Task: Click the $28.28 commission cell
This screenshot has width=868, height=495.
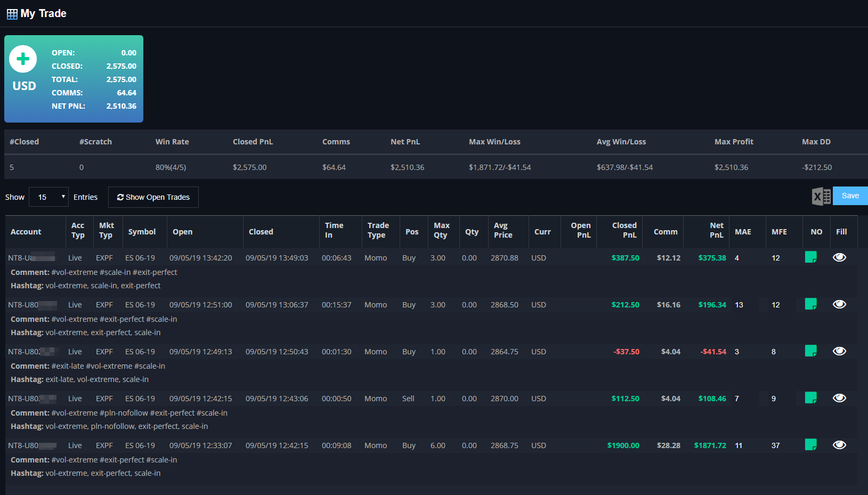Action: point(669,445)
